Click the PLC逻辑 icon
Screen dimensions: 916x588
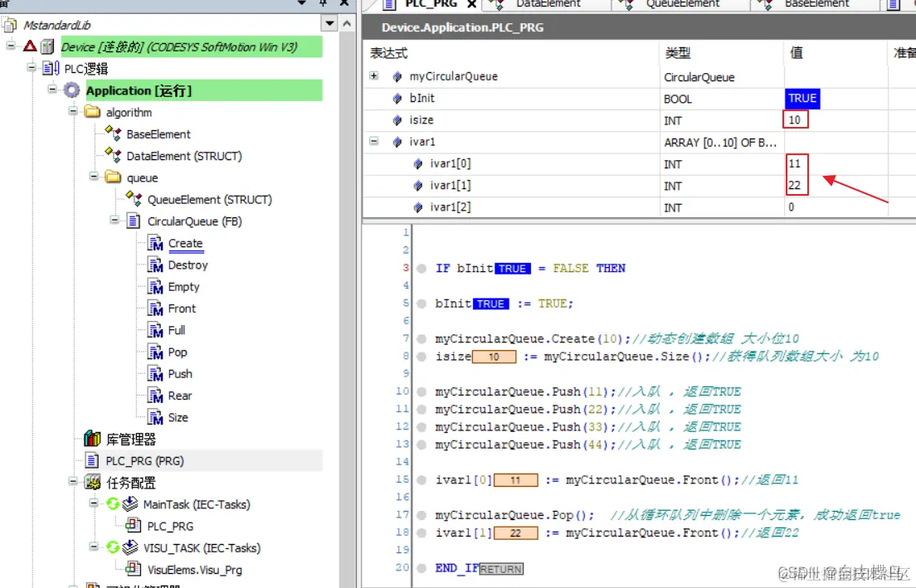(x=51, y=68)
